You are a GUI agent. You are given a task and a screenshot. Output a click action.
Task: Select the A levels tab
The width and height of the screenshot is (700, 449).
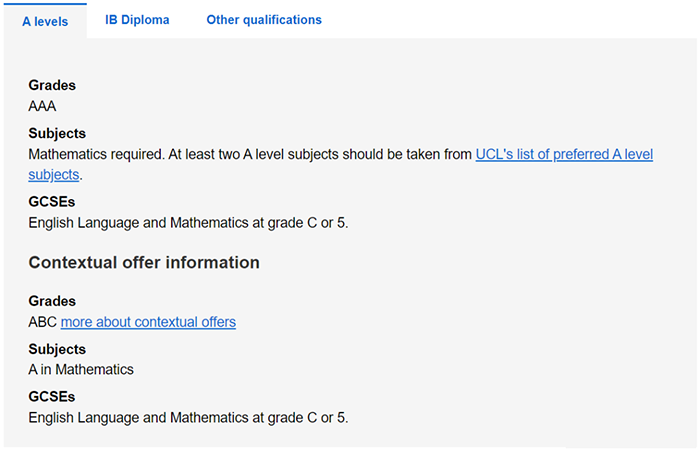(45, 21)
